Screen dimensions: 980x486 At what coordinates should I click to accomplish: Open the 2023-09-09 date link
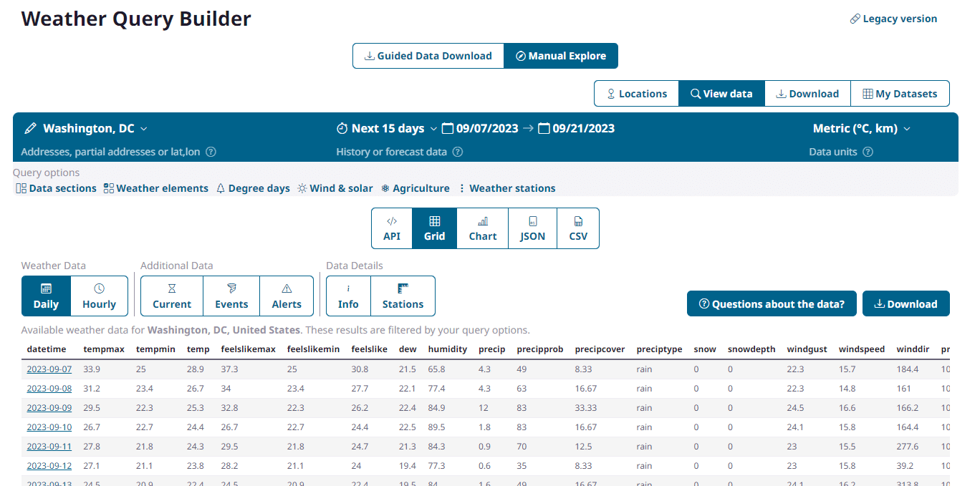click(49, 408)
